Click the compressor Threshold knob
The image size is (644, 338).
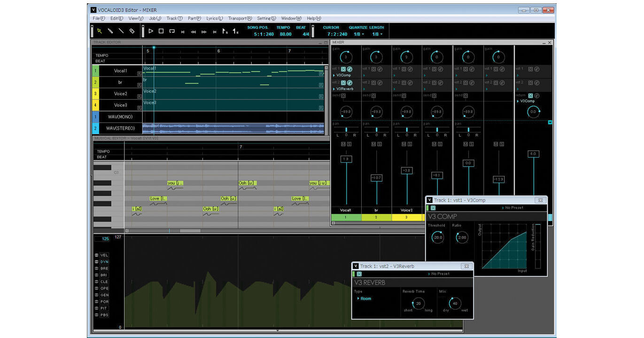[x=437, y=238]
